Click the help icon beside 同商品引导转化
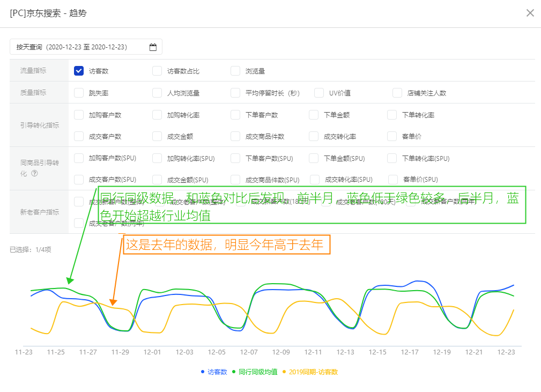541x392 pixels. [34, 173]
